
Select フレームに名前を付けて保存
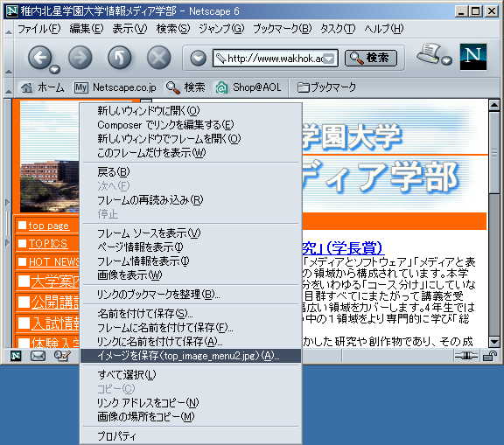(x=191, y=328)
